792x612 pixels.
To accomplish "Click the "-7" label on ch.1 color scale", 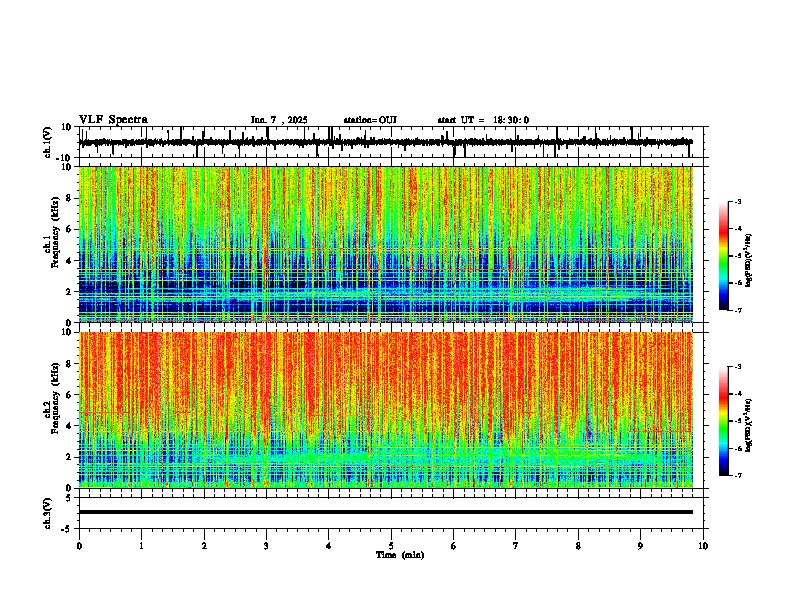I will 738,310.
